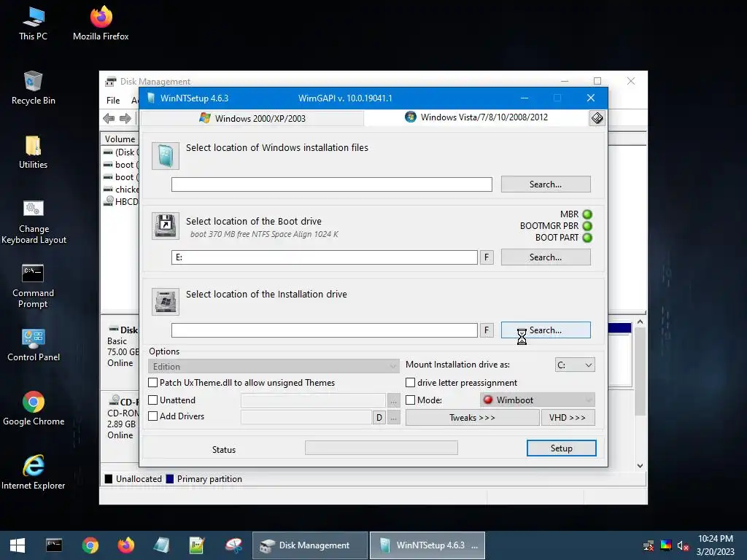Open Google Chrome from the taskbar
This screenshot has height=560, width=747.
tap(90, 545)
